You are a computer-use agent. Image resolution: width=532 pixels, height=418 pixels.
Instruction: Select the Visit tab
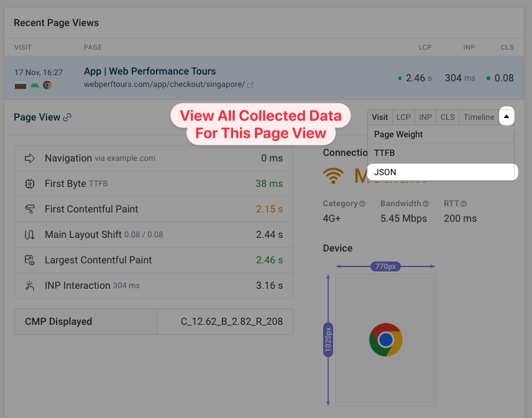[380, 117]
